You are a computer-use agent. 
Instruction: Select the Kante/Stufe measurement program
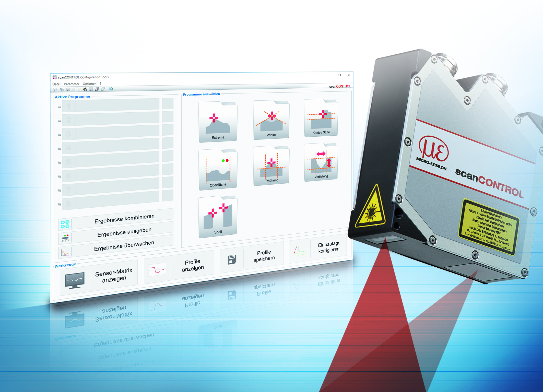321,118
